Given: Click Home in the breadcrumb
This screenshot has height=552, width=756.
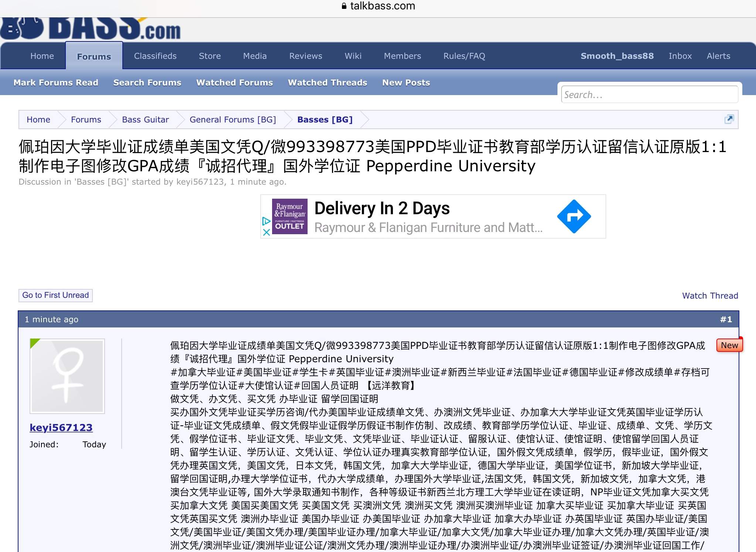Looking at the screenshot, I should point(38,120).
